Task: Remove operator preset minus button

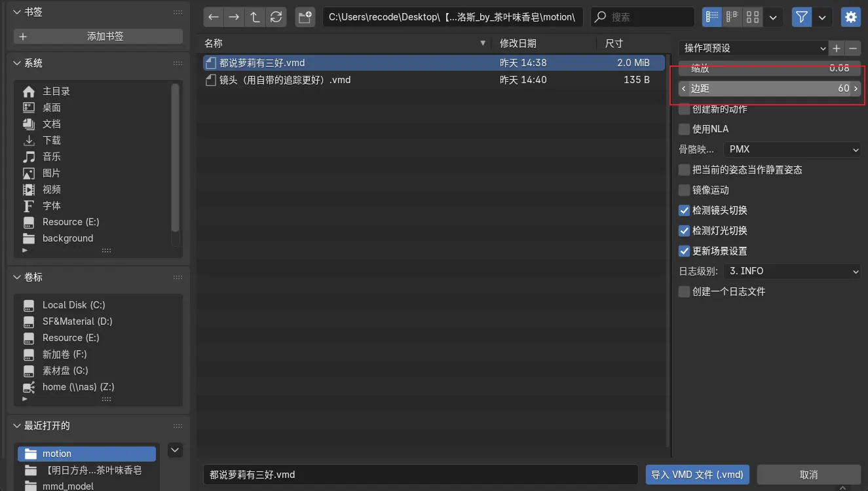Action: pos(853,48)
